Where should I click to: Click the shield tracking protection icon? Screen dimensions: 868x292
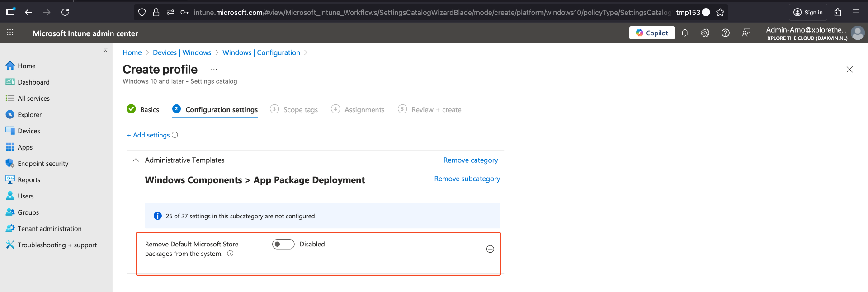coord(142,12)
